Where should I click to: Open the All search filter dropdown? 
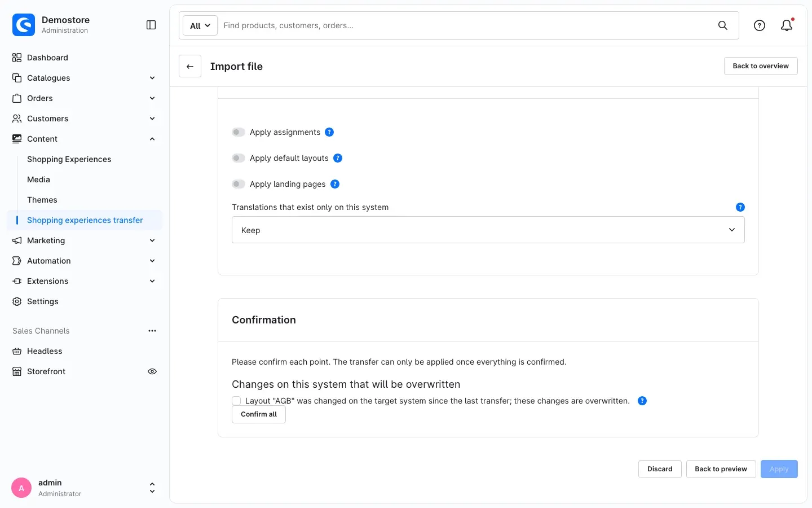200,25
